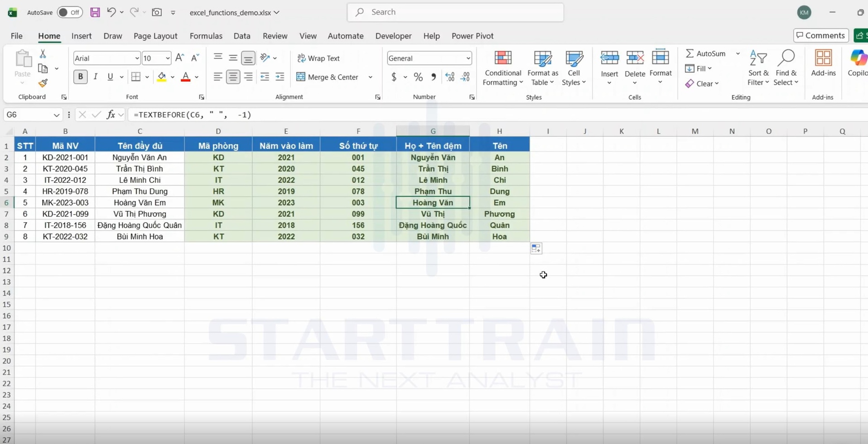The height and width of the screenshot is (444, 868).
Task: Click the Insert Function fx icon
Action: (x=111, y=115)
